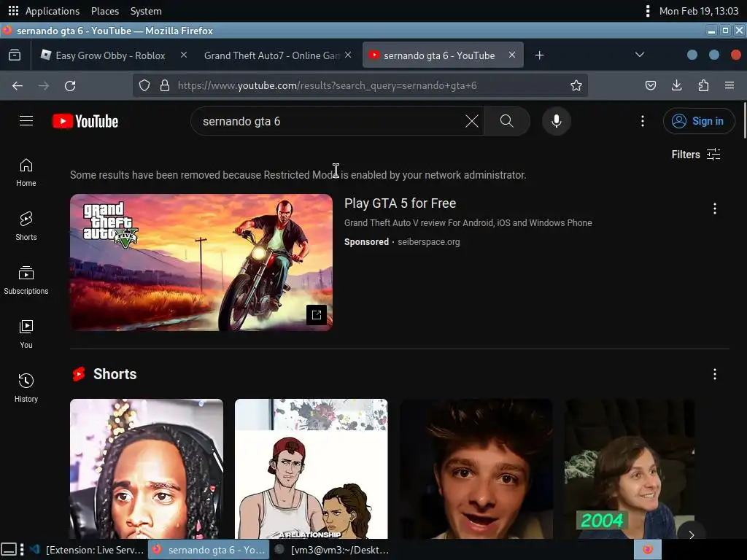The image size is (747, 560).
Task: Switch to Grand Theft Auto7 Online Game tab
Action: 272,55
